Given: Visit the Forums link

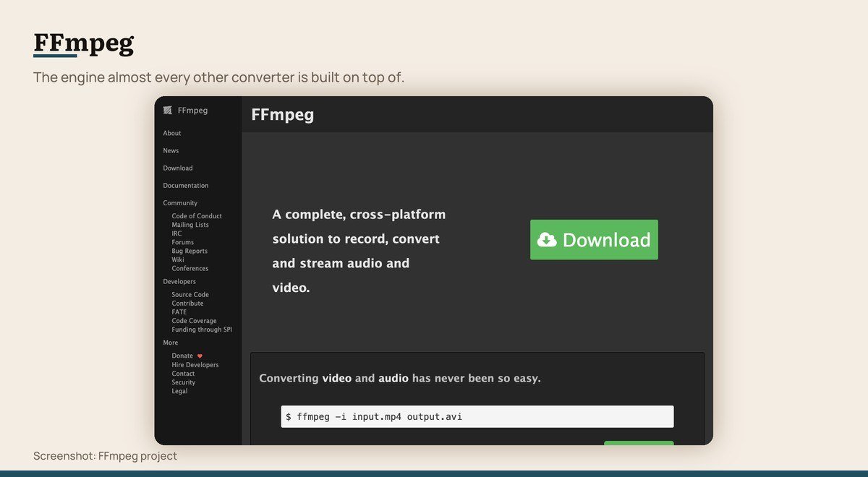Looking at the screenshot, I should click(x=183, y=242).
